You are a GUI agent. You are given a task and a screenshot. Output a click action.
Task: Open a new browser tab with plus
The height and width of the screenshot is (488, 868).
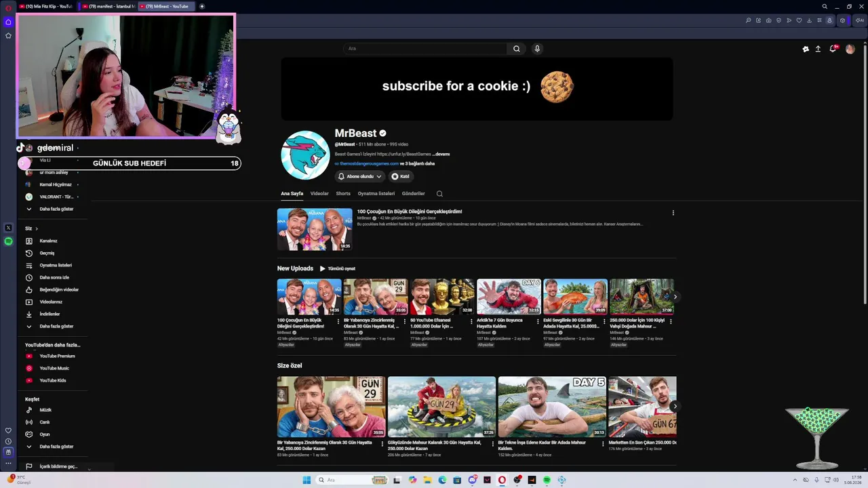point(201,6)
